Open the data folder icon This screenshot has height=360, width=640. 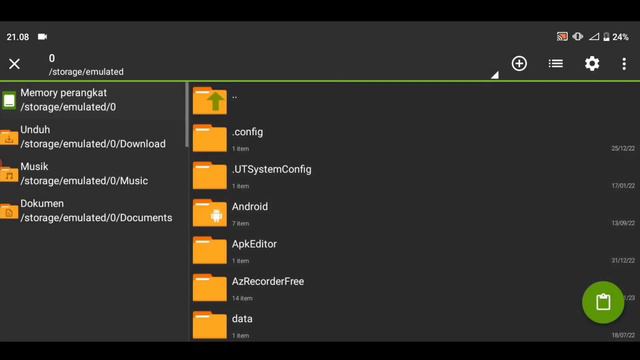coord(210,325)
